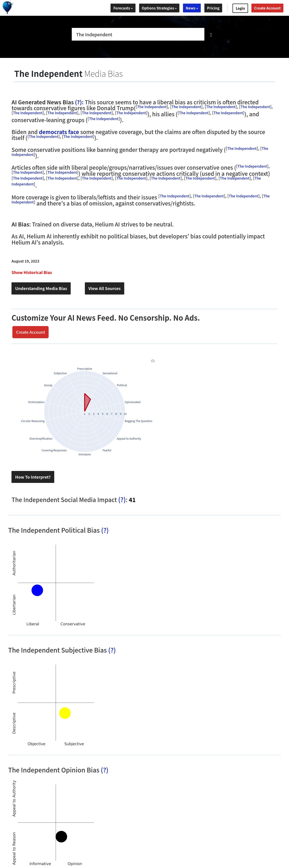Click the search field containing The Independent
This screenshot has height=868, width=289.
point(138,34)
